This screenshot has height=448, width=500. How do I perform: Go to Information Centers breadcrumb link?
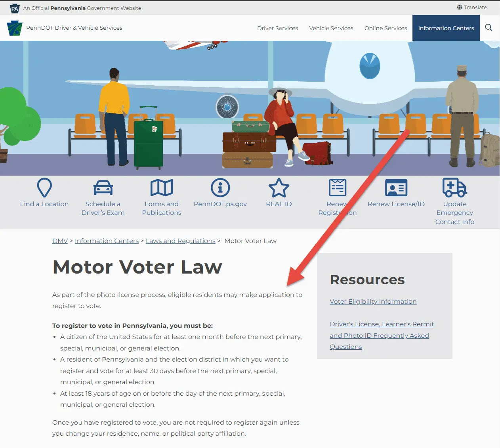(x=107, y=241)
